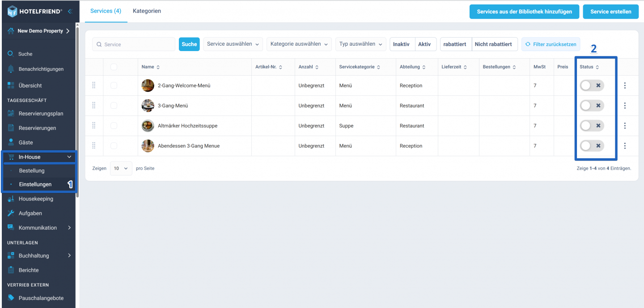Open the rows per page dropdown

[121, 168]
